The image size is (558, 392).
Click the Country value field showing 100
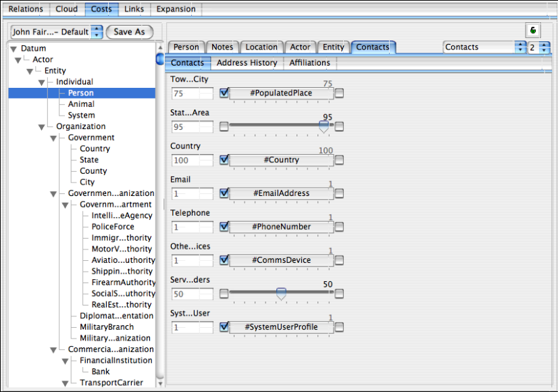192,160
